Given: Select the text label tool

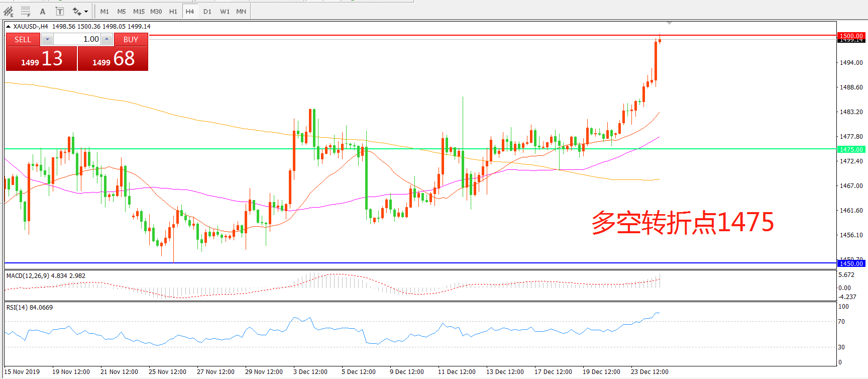Looking at the screenshot, I should point(59,11).
